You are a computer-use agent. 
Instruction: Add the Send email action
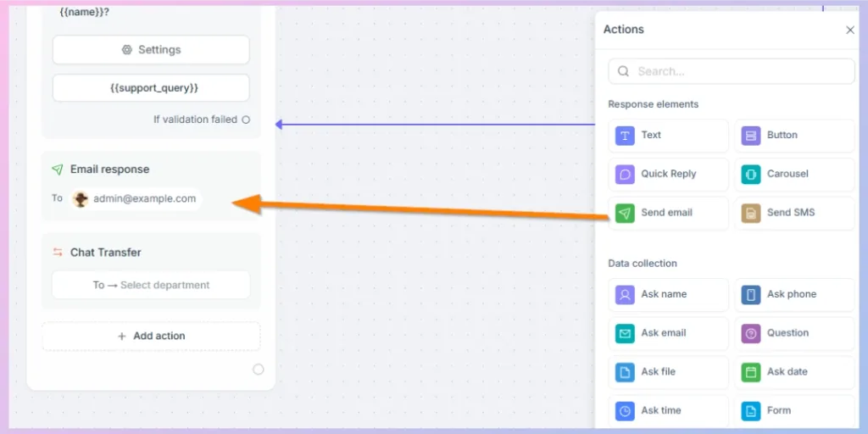coord(668,213)
